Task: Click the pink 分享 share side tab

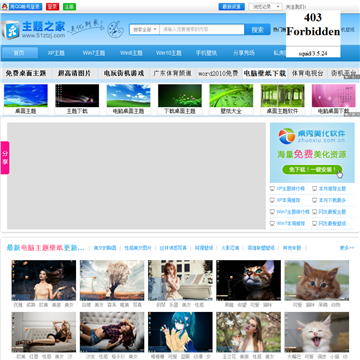Action: (5, 158)
